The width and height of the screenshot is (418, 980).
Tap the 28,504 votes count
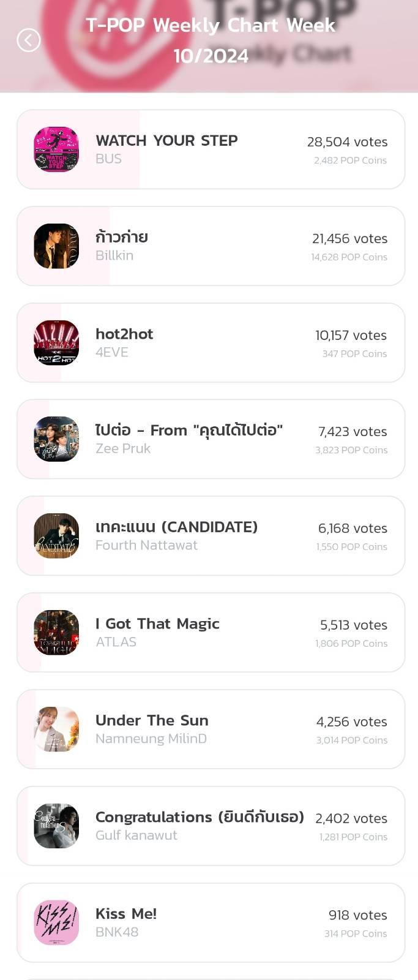point(347,141)
